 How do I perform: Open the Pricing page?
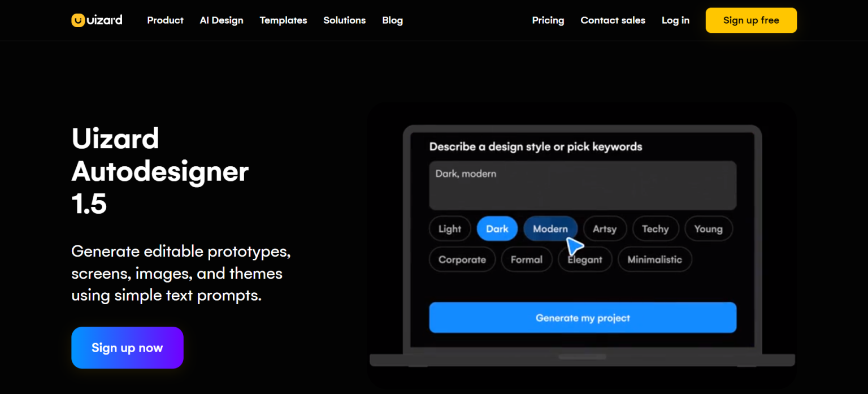tap(548, 20)
